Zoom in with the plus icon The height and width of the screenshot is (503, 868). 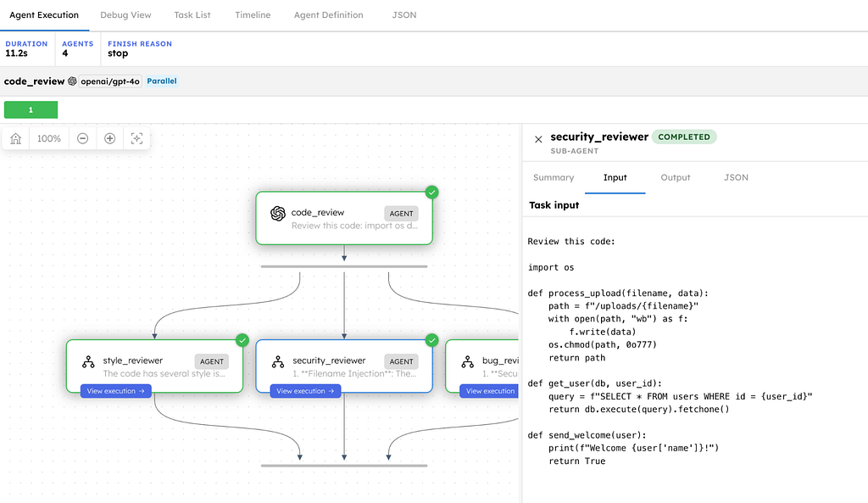click(x=110, y=138)
